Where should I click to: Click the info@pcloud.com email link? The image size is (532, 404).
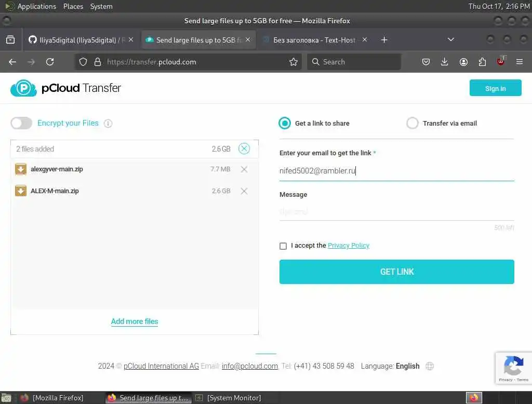[250, 366]
